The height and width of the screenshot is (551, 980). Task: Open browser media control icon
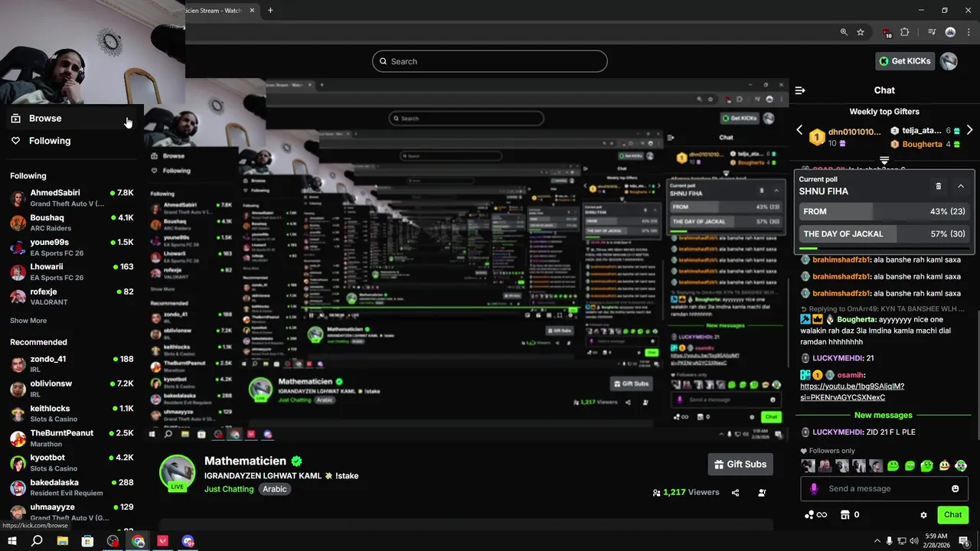pyautogui.click(x=932, y=32)
